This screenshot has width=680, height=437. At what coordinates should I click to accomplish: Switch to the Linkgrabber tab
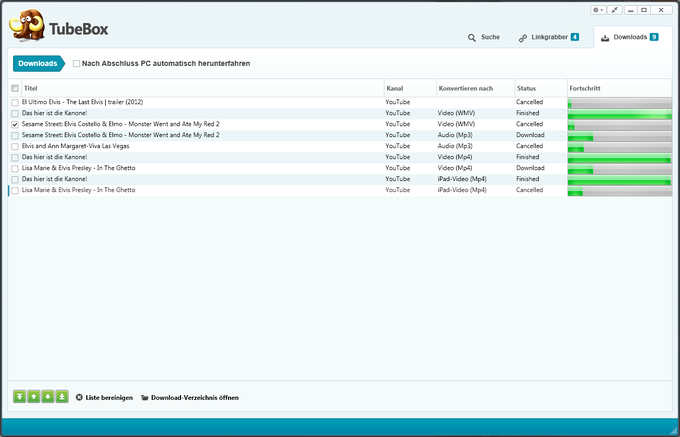[549, 37]
